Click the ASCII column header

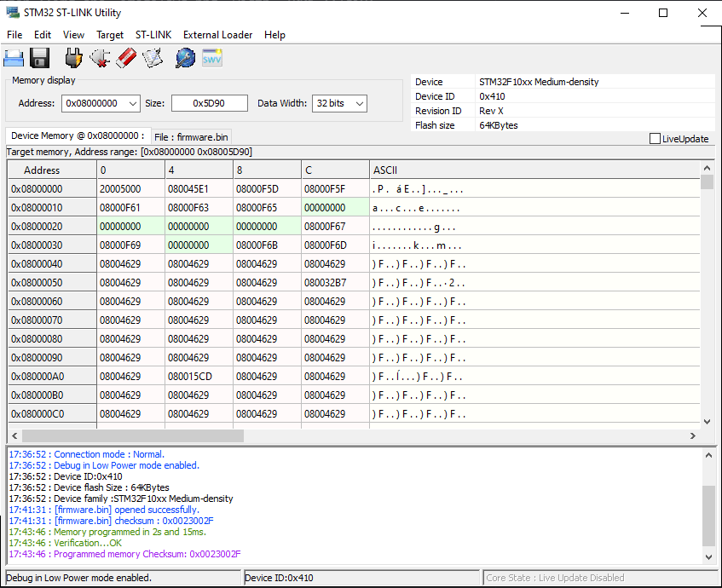click(x=534, y=170)
